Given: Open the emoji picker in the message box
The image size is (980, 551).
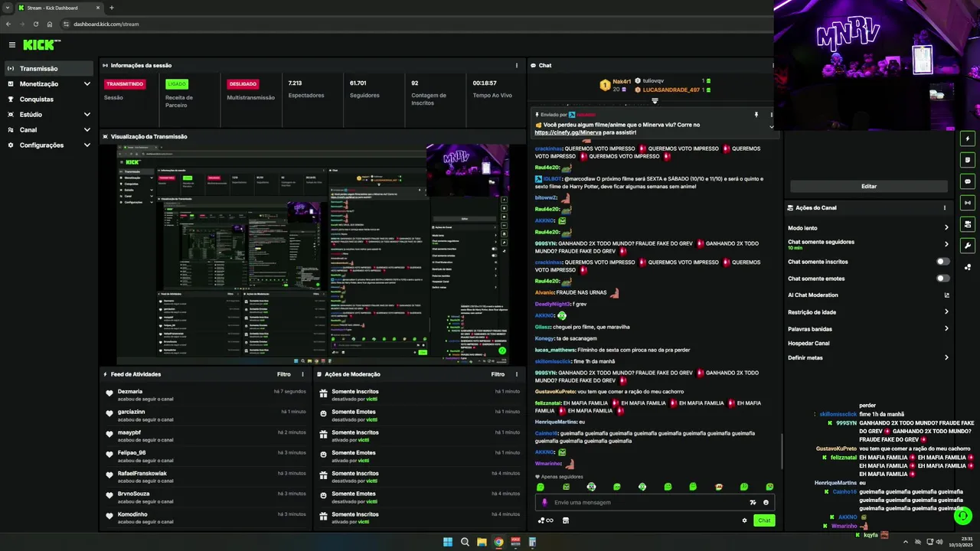Looking at the screenshot, I should pos(766,503).
